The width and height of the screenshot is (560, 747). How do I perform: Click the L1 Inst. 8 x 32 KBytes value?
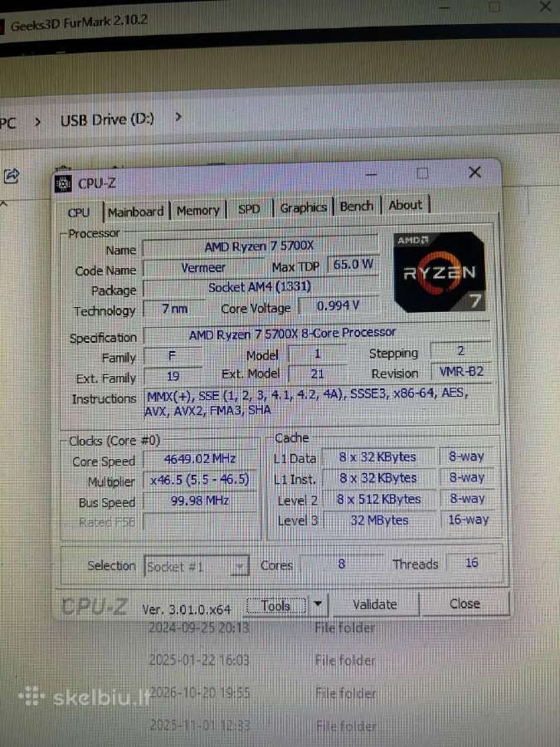pos(378,478)
